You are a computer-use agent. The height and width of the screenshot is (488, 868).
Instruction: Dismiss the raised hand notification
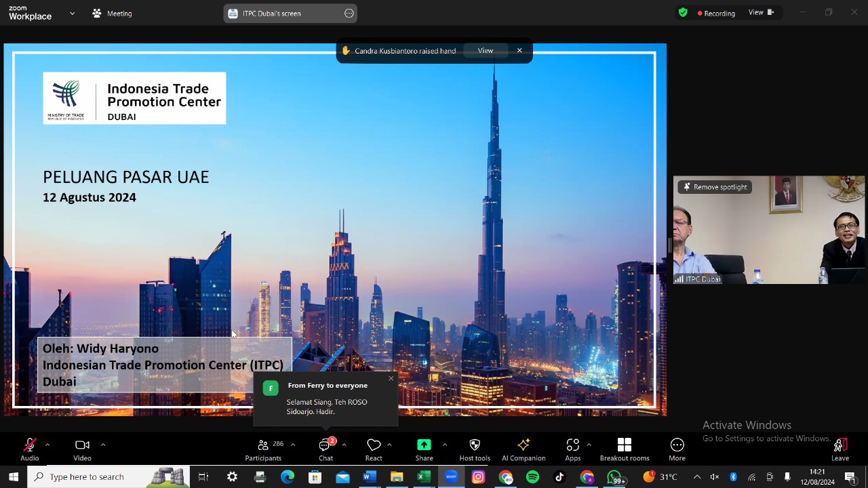click(x=519, y=51)
